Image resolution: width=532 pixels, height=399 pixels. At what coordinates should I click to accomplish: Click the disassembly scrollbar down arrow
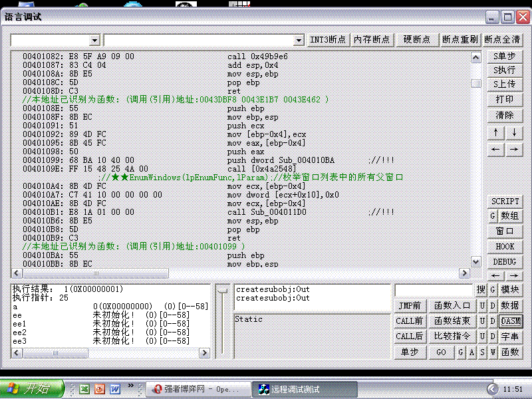[x=475, y=262]
